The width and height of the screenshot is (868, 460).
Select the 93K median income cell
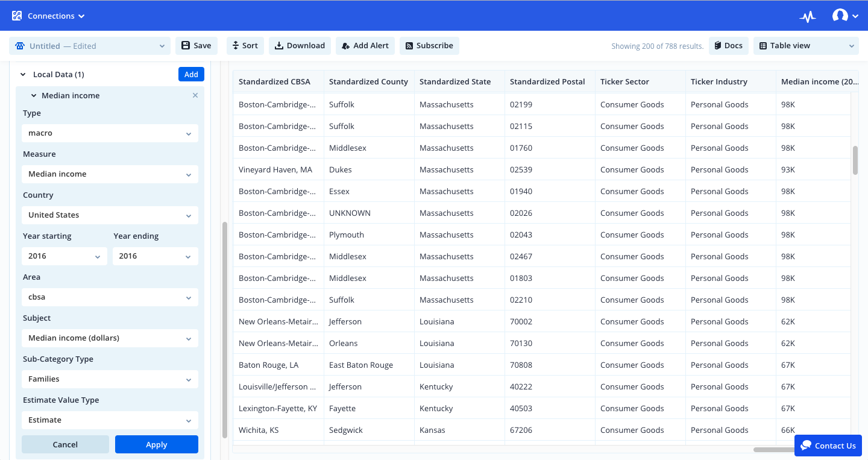coord(814,170)
